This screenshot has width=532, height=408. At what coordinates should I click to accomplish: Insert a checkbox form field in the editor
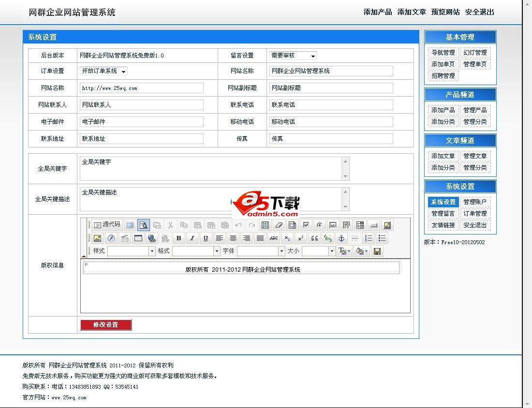pyautogui.click(x=306, y=225)
